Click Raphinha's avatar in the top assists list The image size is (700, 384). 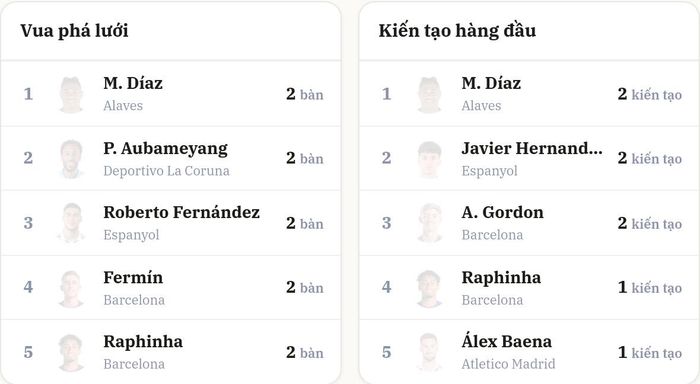coord(429,288)
